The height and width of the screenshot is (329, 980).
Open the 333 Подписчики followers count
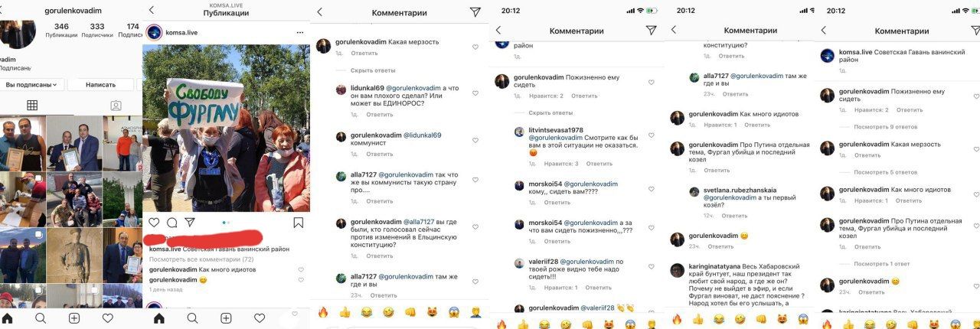click(97, 30)
